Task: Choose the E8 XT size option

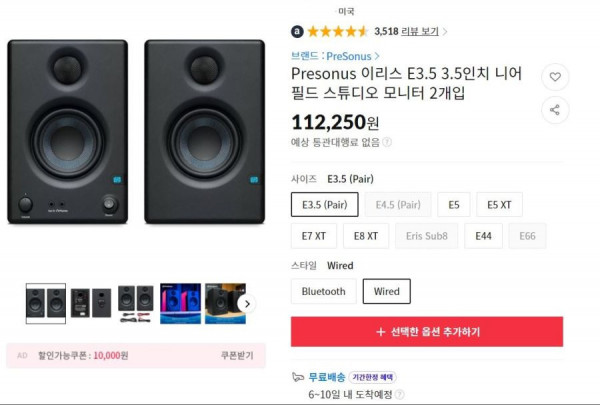Action: coord(366,236)
